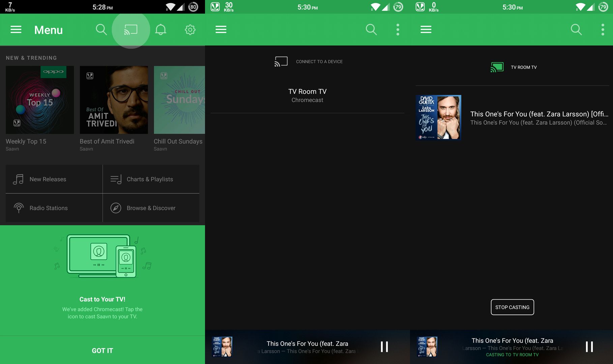This screenshot has height=364, width=613.
Task: Tap 'TV ROOM TV' connected device label
Action: pyautogui.click(x=524, y=67)
